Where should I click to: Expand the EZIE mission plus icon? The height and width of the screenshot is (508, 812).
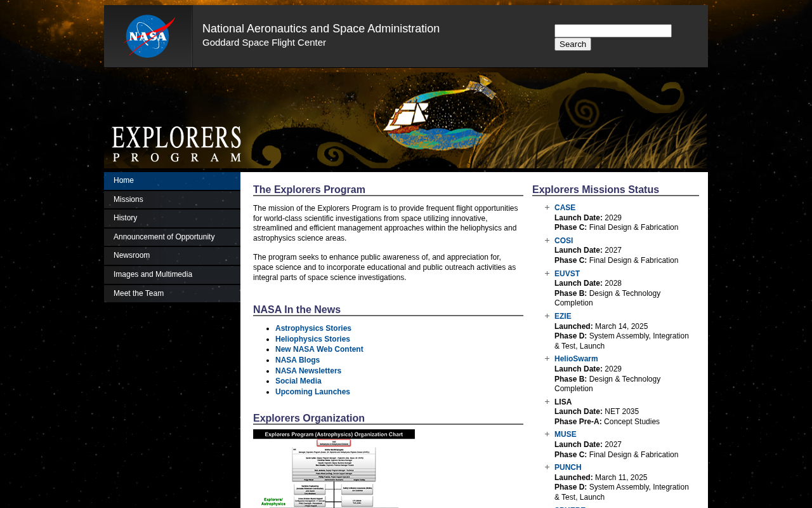point(547,316)
